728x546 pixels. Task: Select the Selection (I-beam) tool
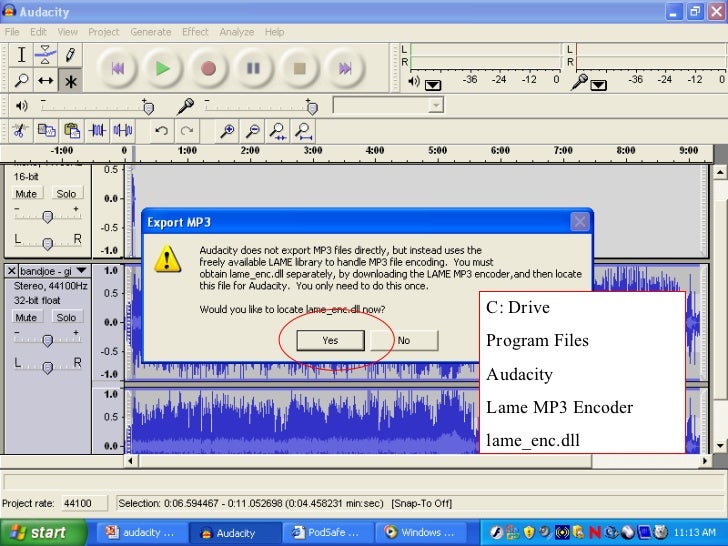[x=21, y=55]
